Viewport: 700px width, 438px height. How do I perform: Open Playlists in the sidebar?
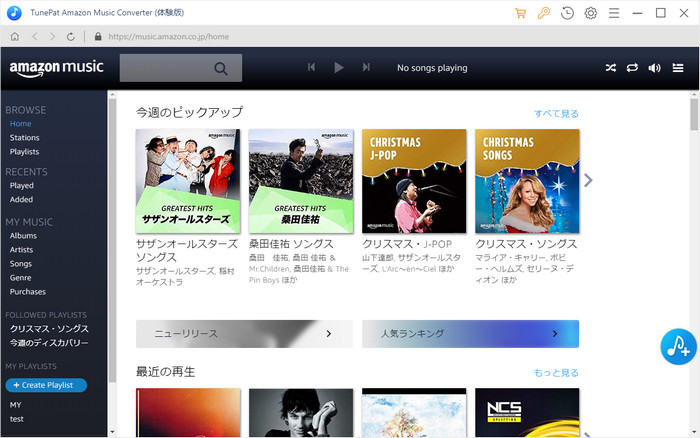(25, 152)
